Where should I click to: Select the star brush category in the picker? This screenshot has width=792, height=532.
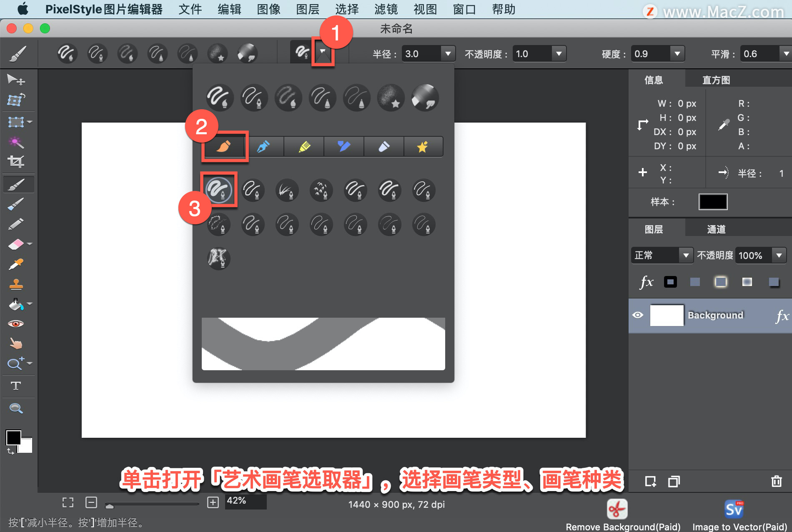(423, 146)
